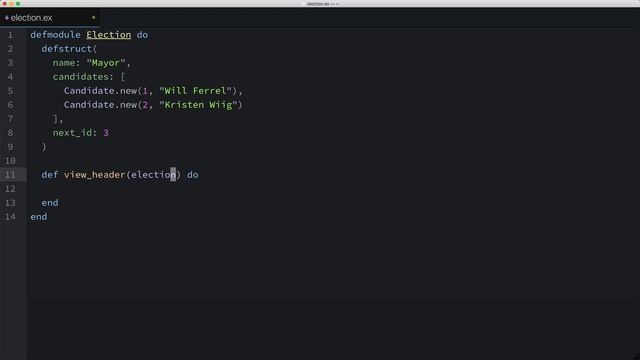Click the yellow minimize window button
This screenshot has height=360, width=640.
click(x=11, y=4)
